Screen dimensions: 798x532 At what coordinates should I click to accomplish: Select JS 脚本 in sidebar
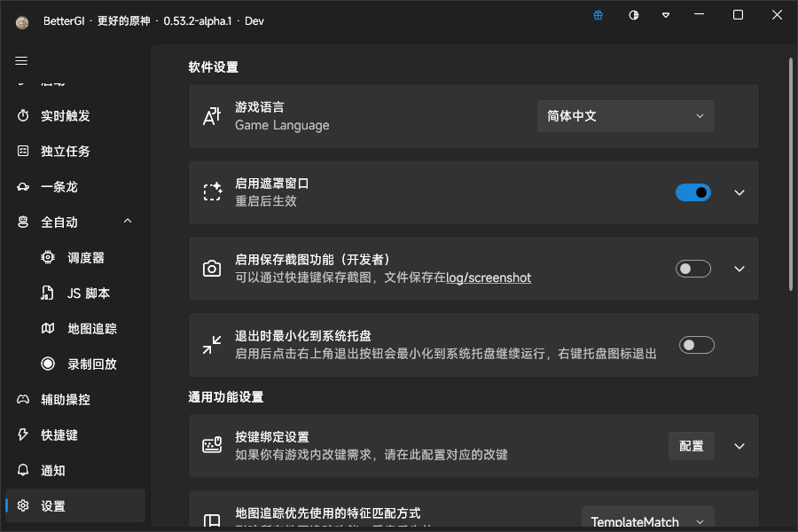(x=75, y=293)
